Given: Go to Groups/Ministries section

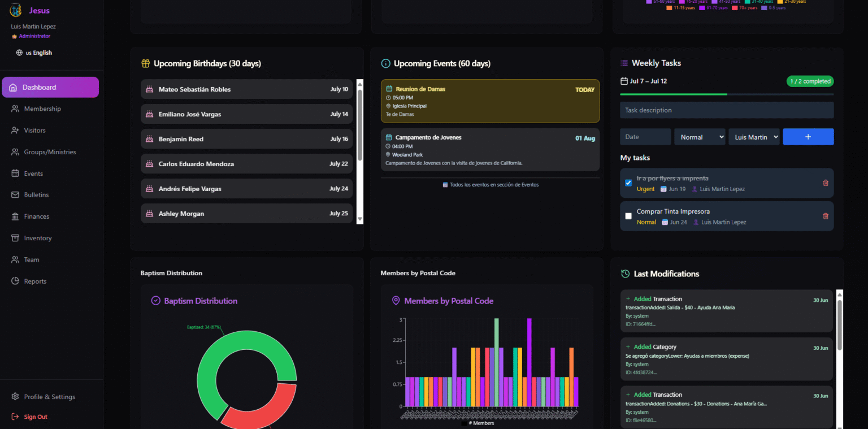Looking at the screenshot, I should tap(50, 152).
